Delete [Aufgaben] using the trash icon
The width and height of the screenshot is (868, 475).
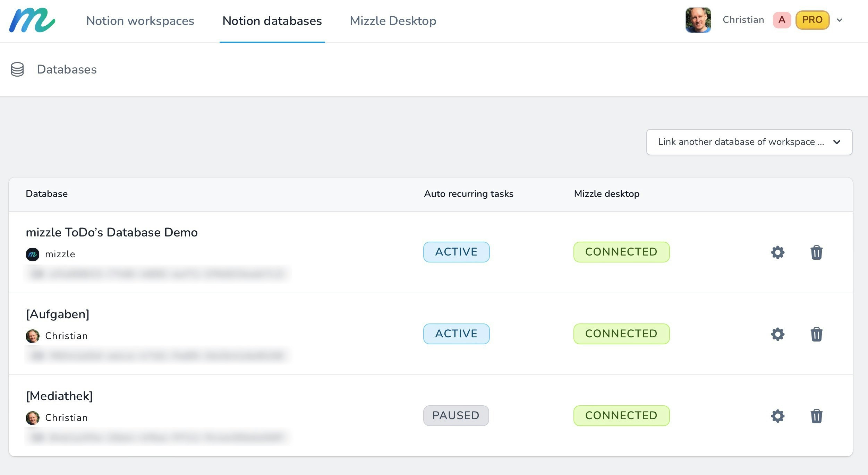click(x=817, y=334)
